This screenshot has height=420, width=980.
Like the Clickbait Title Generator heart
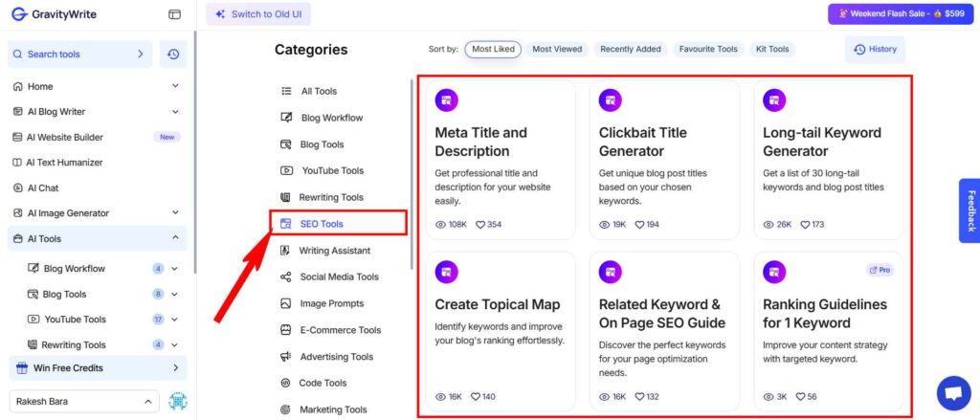639,225
